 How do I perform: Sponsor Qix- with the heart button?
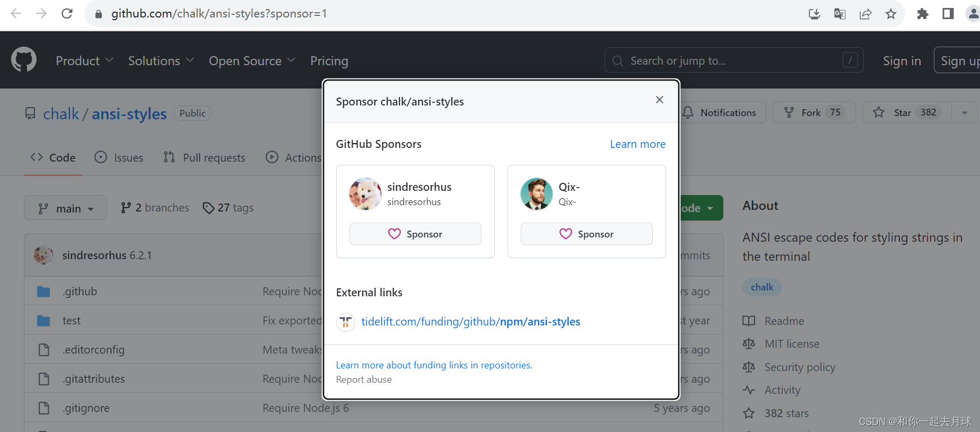coord(587,234)
